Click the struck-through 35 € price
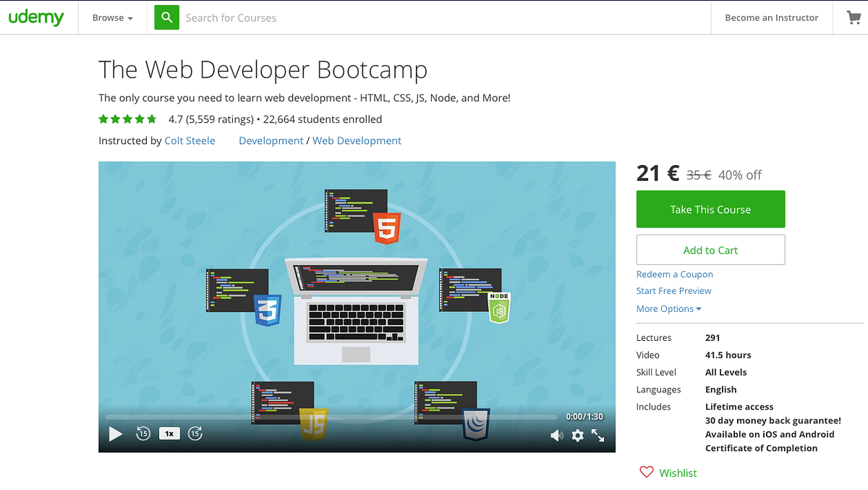The height and width of the screenshot is (490, 868). [699, 175]
